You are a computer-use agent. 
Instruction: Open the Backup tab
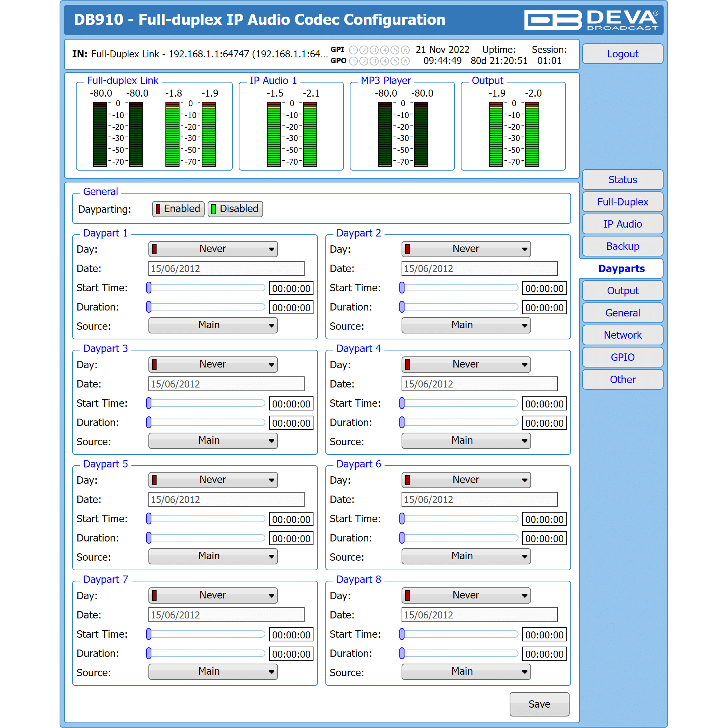(x=623, y=246)
